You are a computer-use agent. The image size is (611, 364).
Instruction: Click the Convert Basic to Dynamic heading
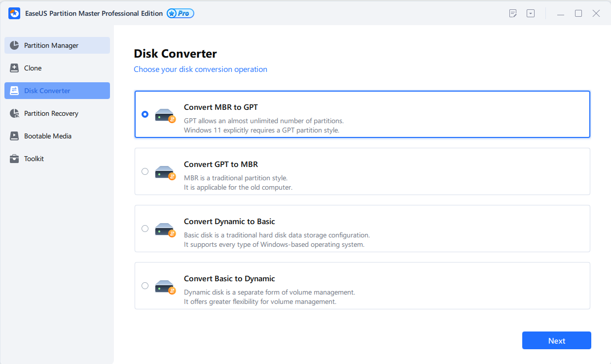[x=229, y=278]
